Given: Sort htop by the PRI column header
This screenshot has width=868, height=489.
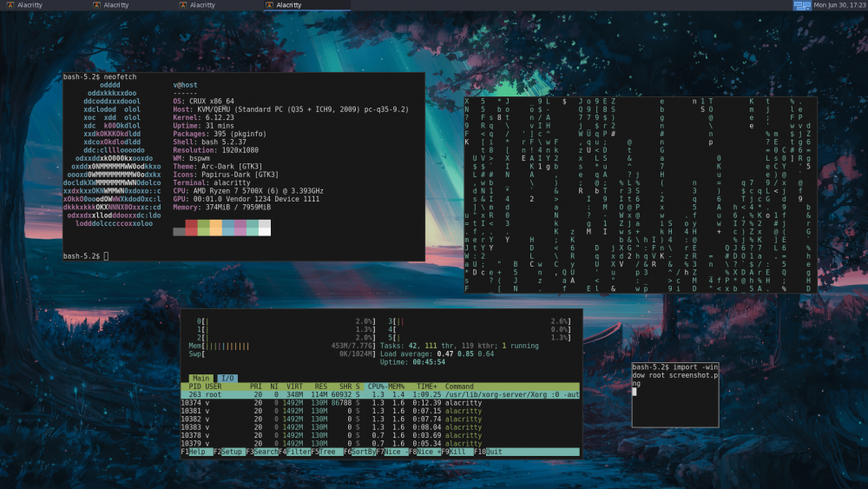Looking at the screenshot, I should click(256, 387).
